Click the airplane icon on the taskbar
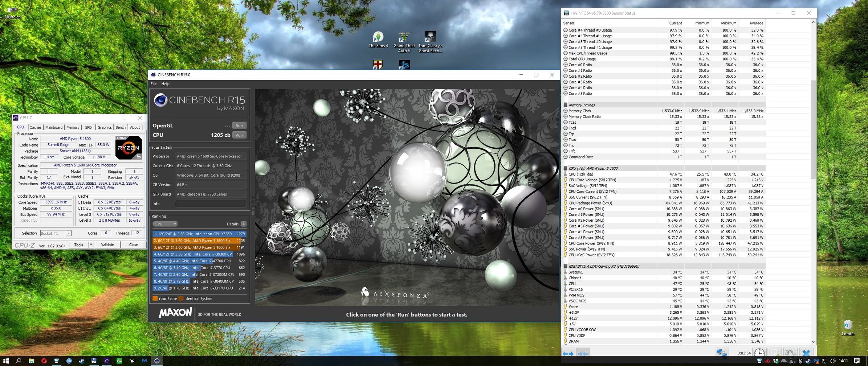Viewport: 868px width, 366px height. (132, 361)
